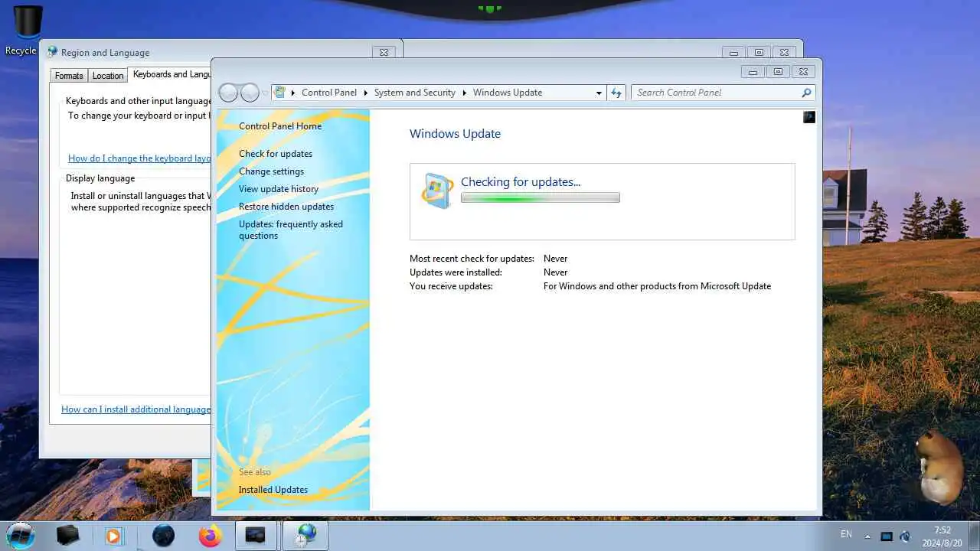This screenshot has height=551, width=980.
Task: Click 'Checking for updates...' text
Action: coord(521,182)
